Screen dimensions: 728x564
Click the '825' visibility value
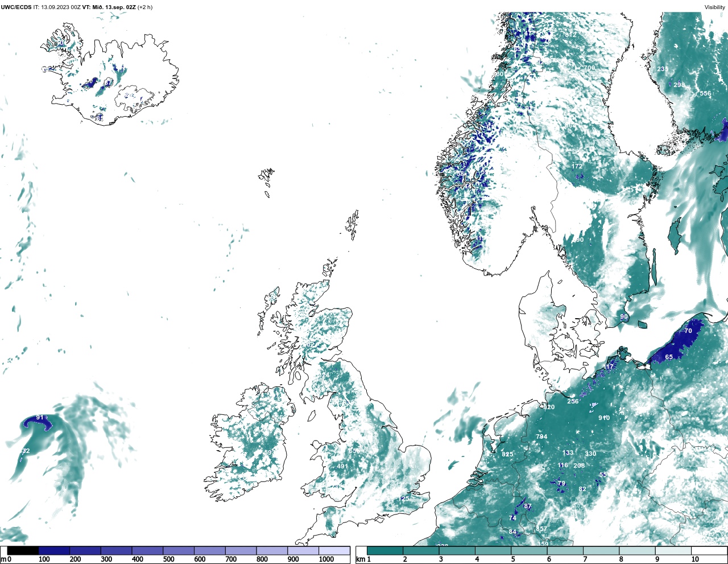pyautogui.click(x=507, y=454)
